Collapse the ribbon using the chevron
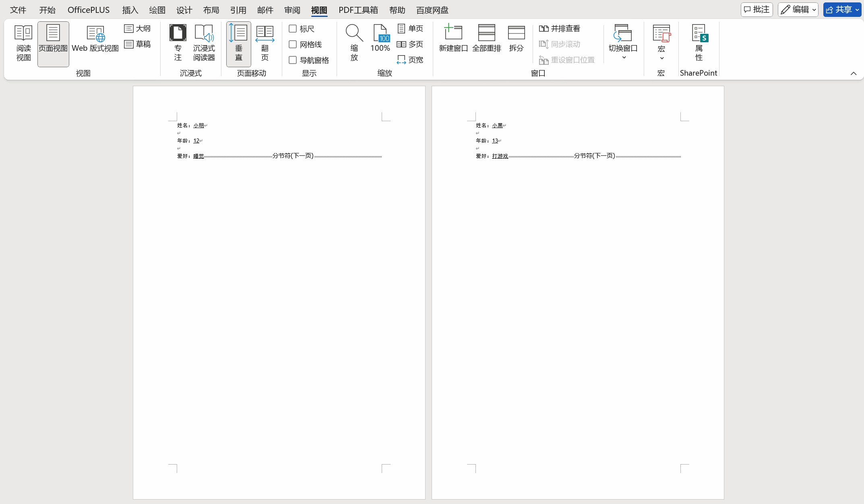The height and width of the screenshot is (504, 864). pyautogui.click(x=853, y=73)
